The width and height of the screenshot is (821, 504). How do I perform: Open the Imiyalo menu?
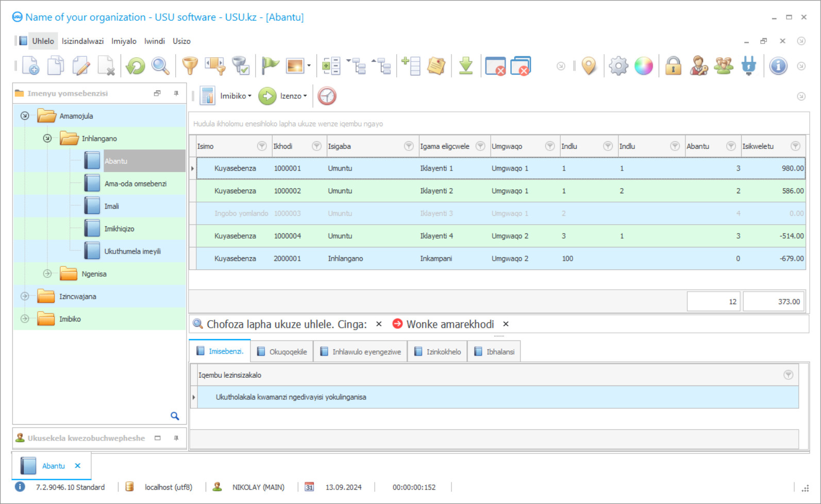[124, 41]
